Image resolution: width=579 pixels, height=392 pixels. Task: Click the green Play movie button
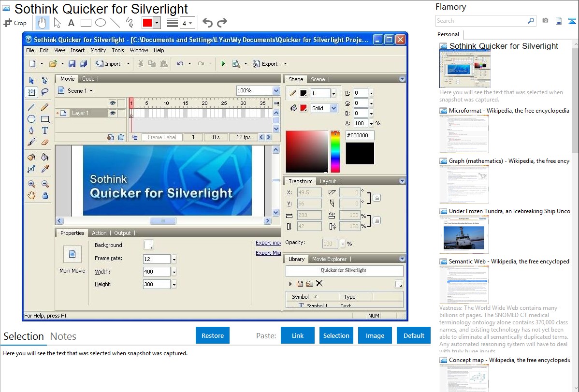coord(223,64)
